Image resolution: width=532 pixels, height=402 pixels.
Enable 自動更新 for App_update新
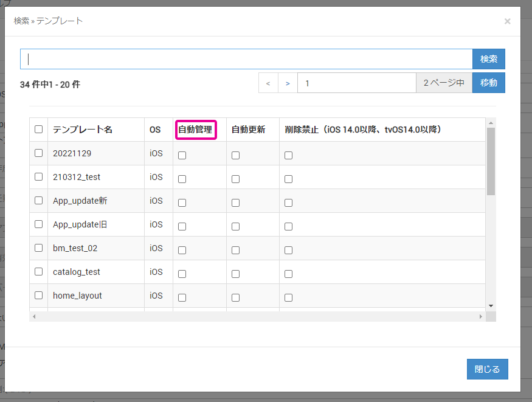(235, 203)
